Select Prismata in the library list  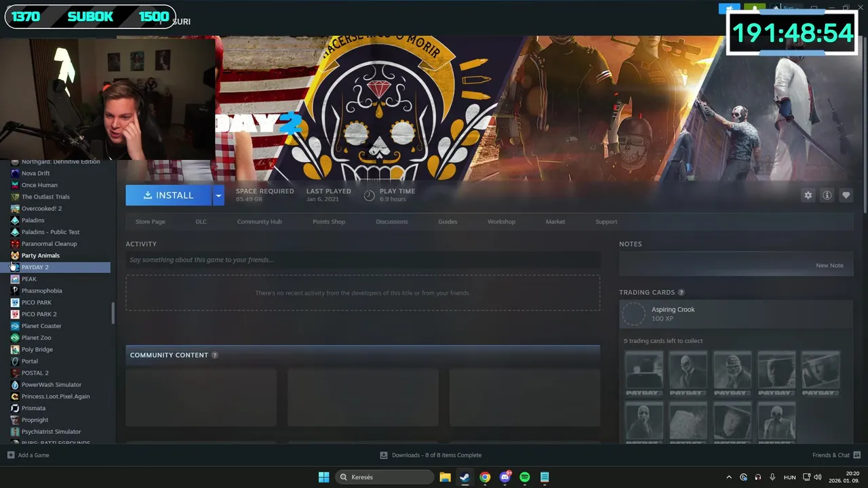(33, 408)
